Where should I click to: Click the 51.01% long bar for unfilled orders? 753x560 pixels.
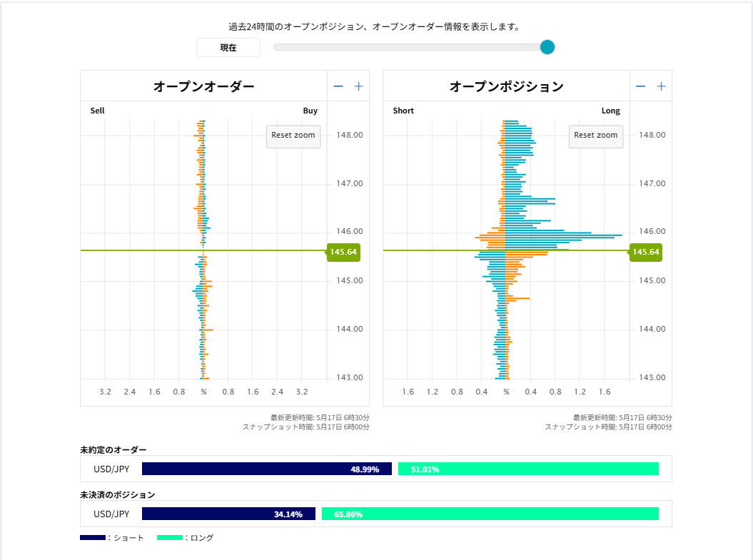click(x=528, y=469)
